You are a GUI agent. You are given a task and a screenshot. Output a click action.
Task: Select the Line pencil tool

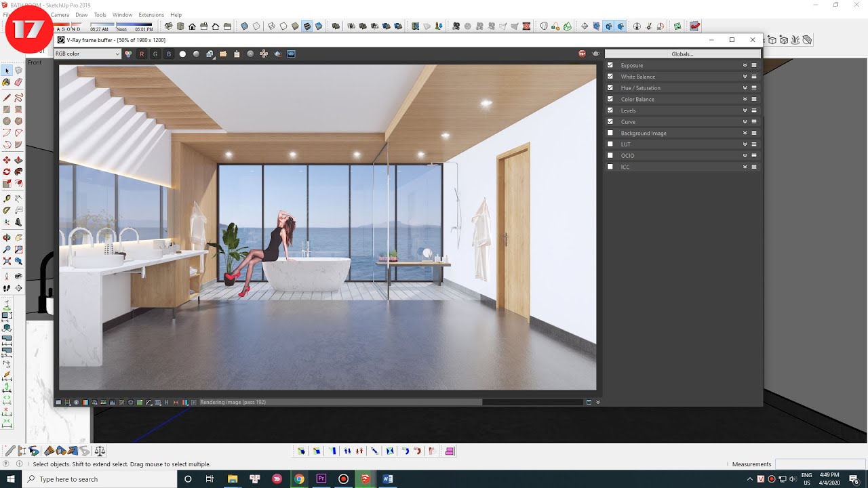tap(7, 98)
